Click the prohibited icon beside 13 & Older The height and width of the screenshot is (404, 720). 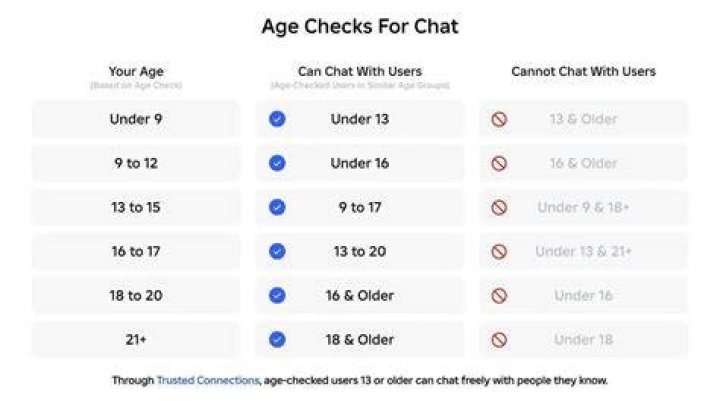499,119
